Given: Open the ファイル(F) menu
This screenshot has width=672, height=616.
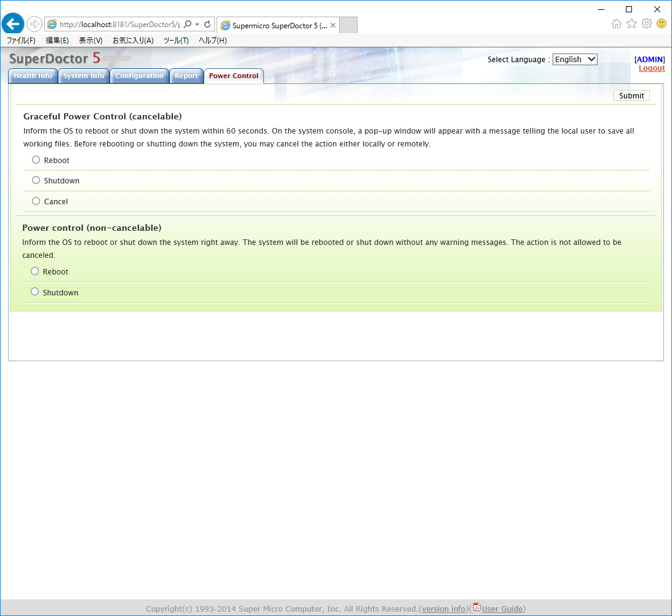Looking at the screenshot, I should coord(21,40).
